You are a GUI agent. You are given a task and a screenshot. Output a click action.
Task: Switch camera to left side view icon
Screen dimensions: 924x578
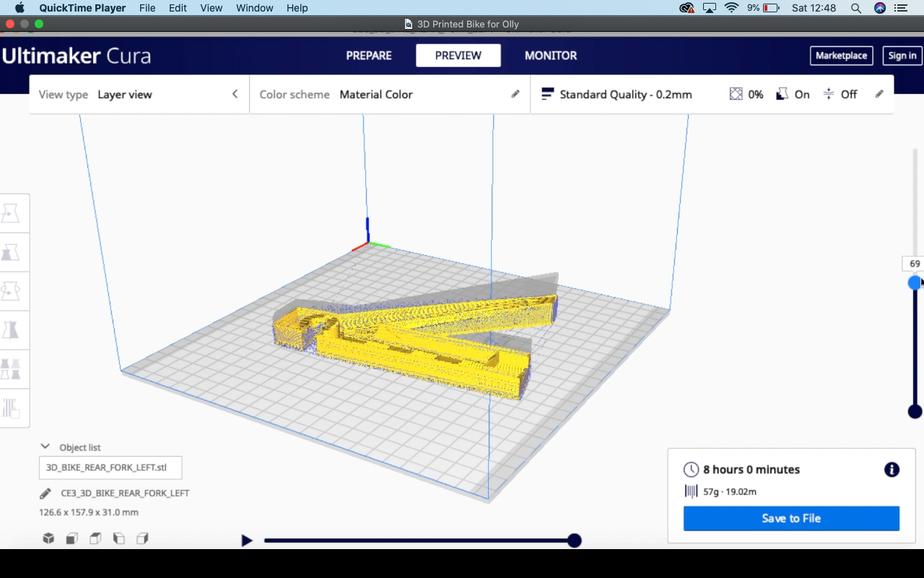(119, 538)
